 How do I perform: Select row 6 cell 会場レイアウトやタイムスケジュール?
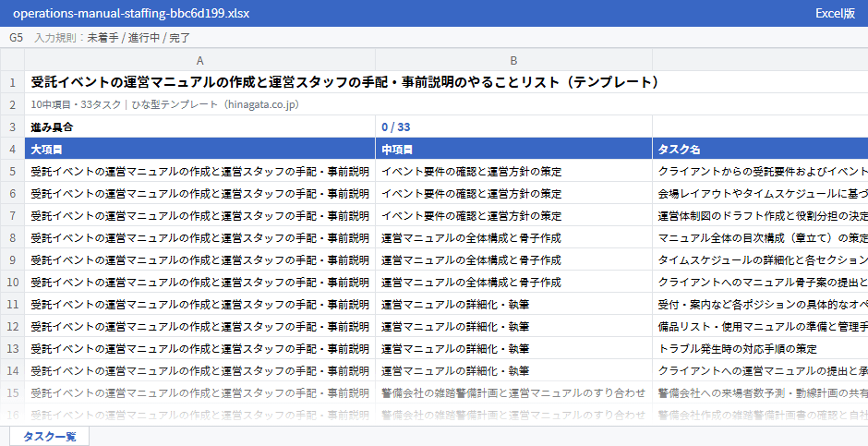(x=760, y=193)
